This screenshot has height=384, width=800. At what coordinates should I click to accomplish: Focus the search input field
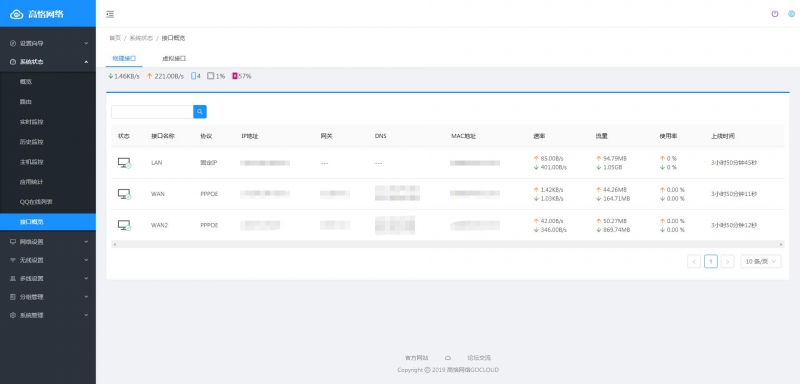click(x=152, y=112)
